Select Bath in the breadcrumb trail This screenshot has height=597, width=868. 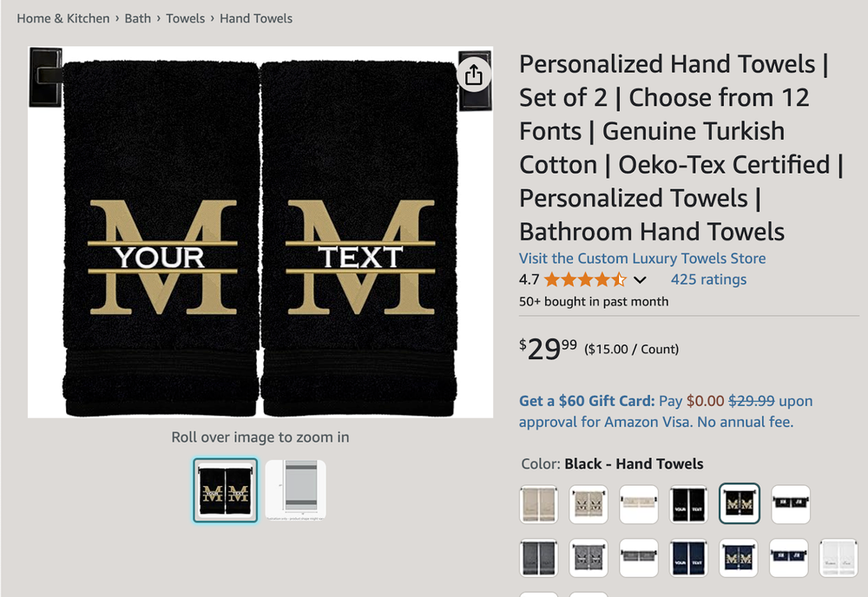(138, 18)
